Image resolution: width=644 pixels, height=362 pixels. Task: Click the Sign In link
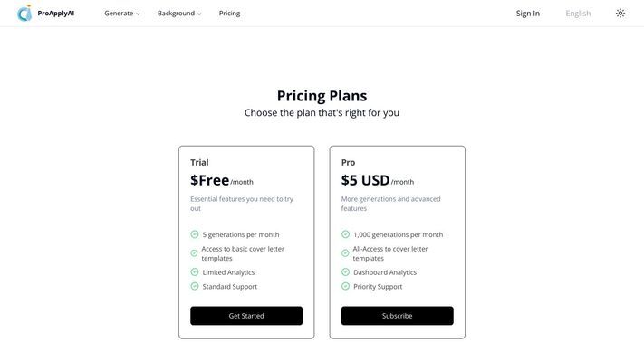[x=528, y=14]
